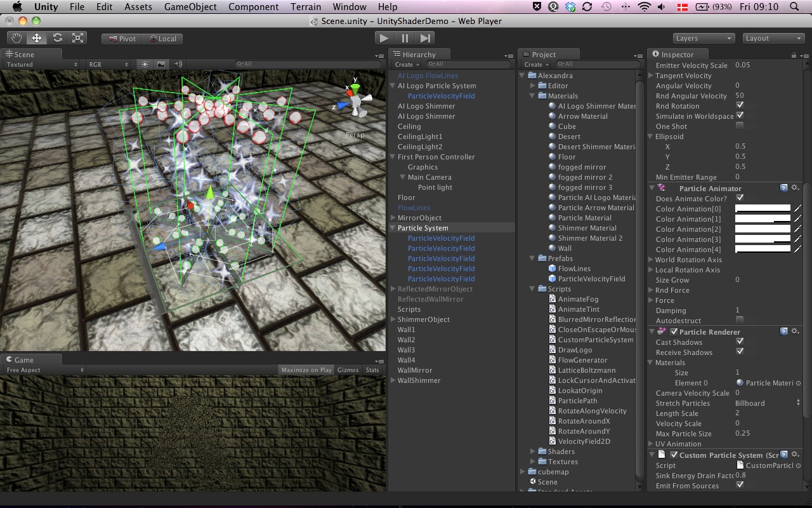The width and height of the screenshot is (812, 508).
Task: Open Stretch Particles Billboard dropdown
Action: tap(768, 403)
